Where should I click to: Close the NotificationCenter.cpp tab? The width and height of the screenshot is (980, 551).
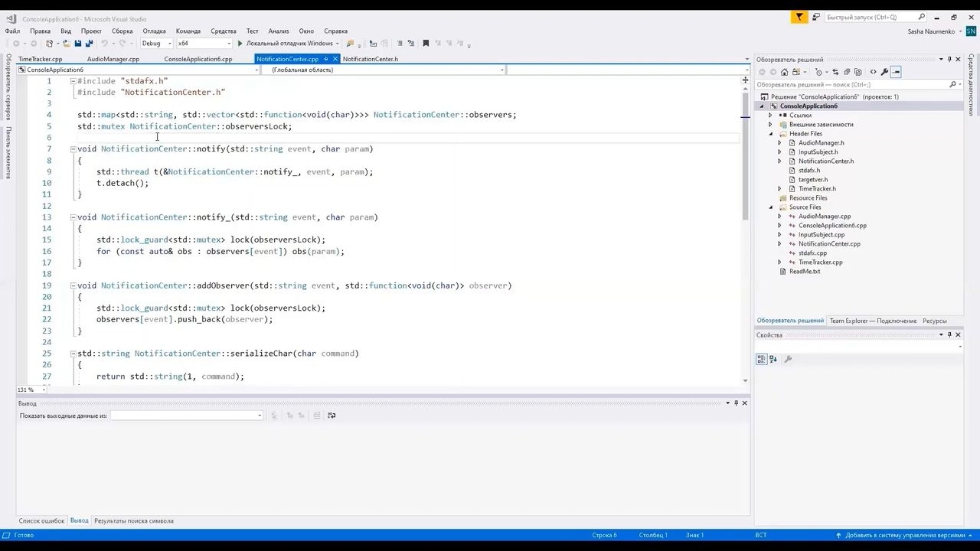335,59
